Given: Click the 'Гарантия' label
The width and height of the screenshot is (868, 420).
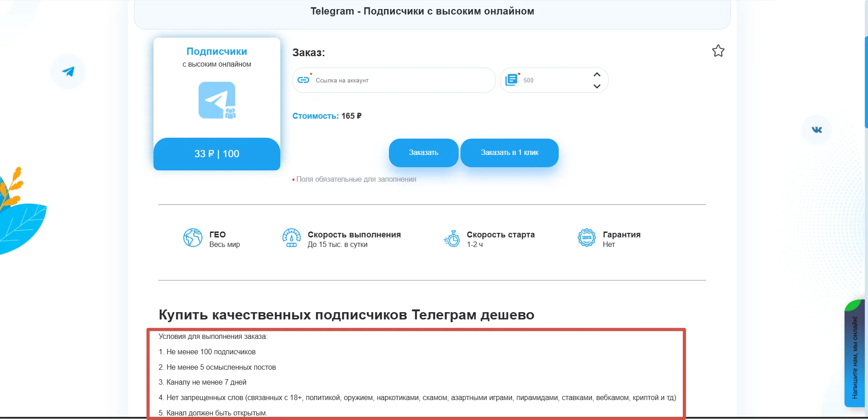Looking at the screenshot, I should click(622, 235).
